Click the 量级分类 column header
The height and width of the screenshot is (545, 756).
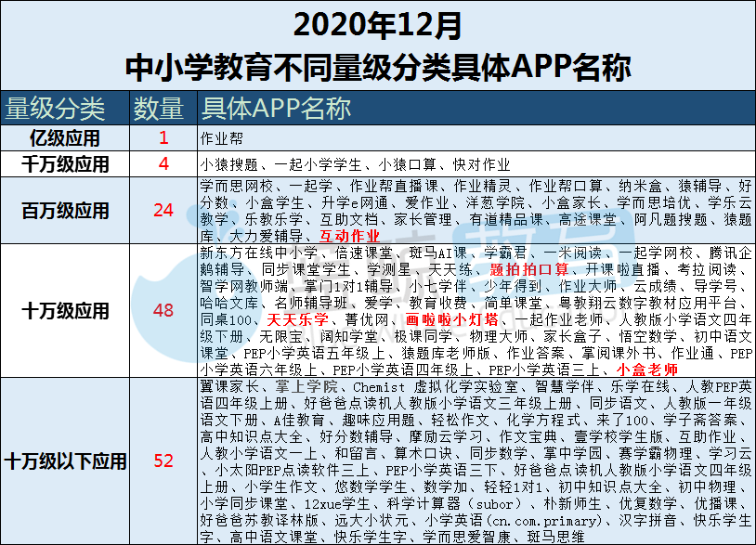(x=56, y=109)
